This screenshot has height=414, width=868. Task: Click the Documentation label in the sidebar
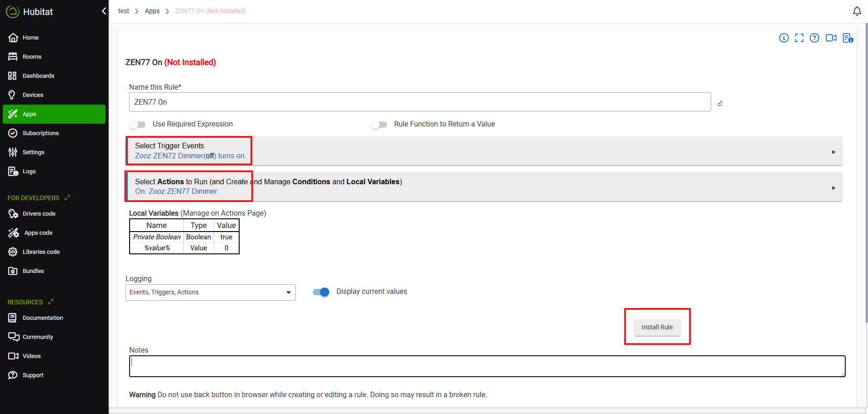[x=43, y=318]
